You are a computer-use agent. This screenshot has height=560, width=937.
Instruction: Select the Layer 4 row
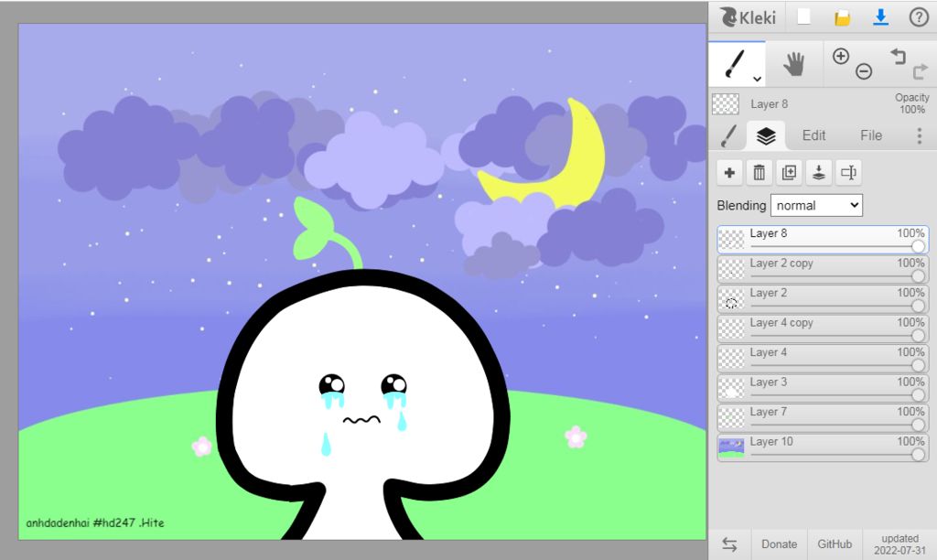pyautogui.click(x=823, y=358)
